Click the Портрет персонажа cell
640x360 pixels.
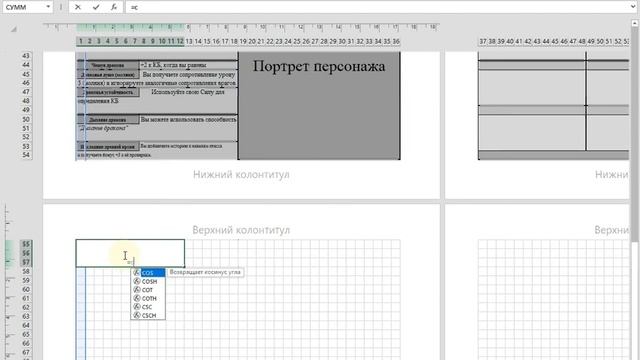pyautogui.click(x=319, y=105)
